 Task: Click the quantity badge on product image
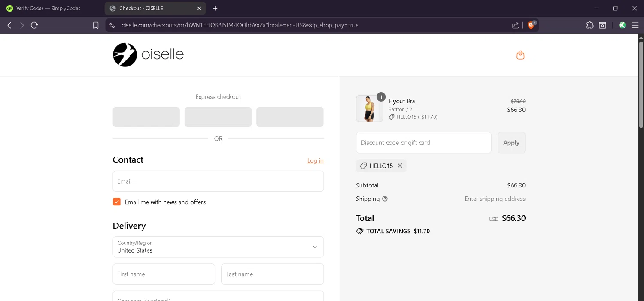pyautogui.click(x=381, y=97)
